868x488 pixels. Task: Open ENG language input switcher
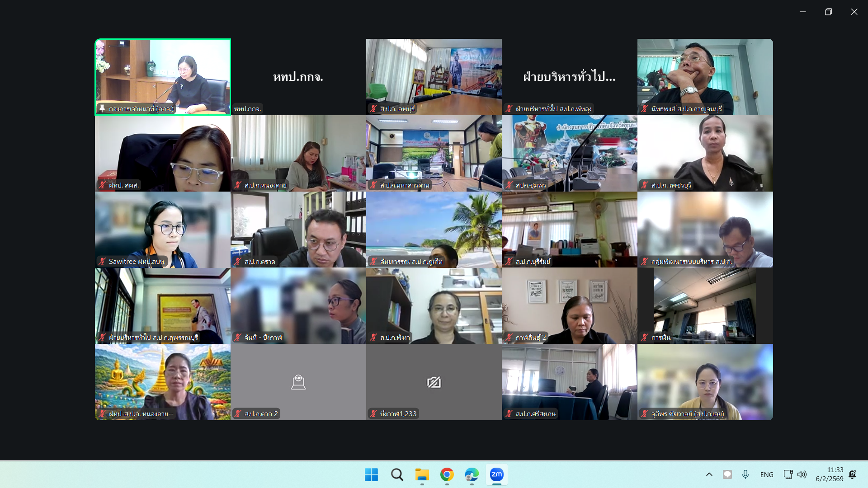coord(766,474)
